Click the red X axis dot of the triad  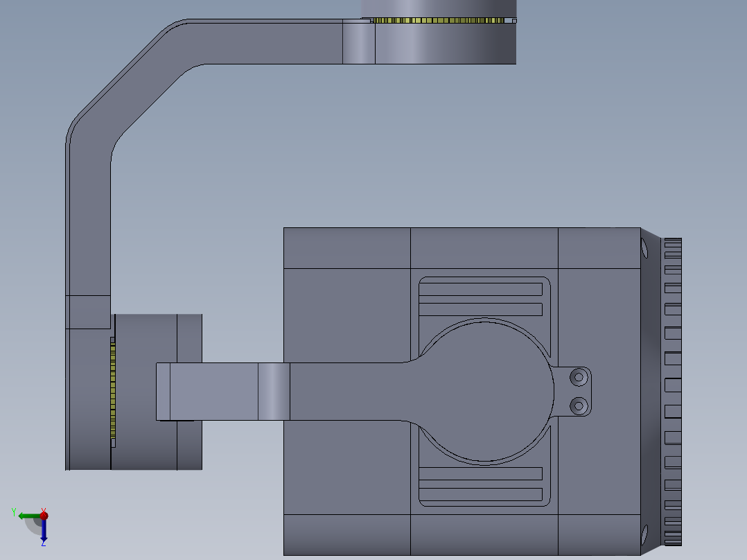tap(44, 516)
